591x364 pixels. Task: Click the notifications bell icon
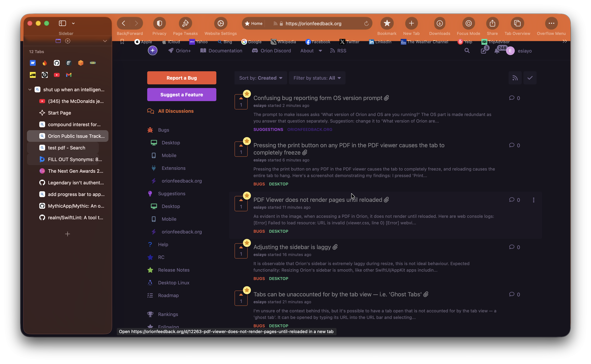click(497, 51)
